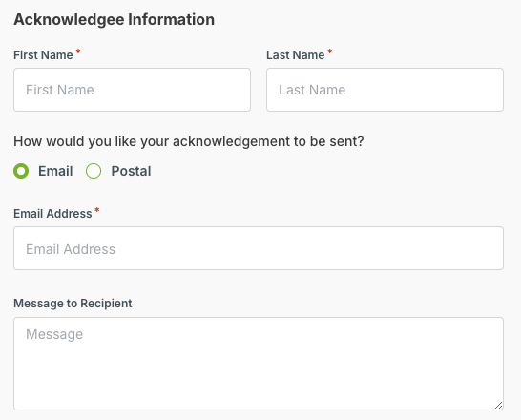Screen dimensions: 521x420
Task: Click the Message box resize handle
Action: click(498, 405)
